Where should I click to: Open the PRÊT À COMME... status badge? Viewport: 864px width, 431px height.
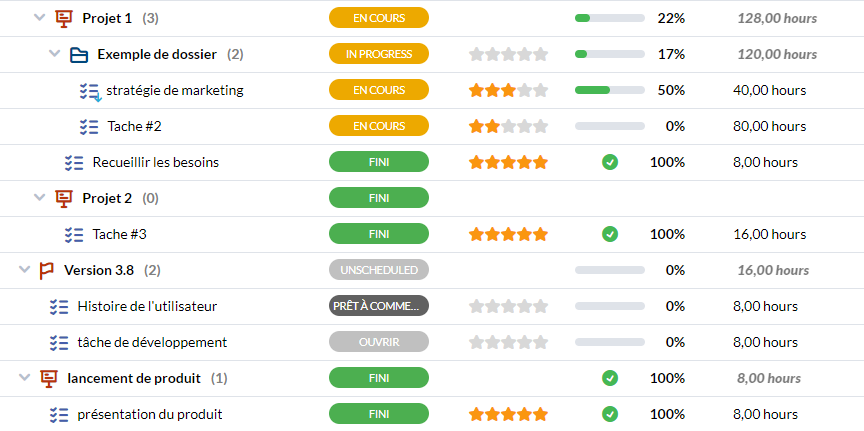pos(379,306)
